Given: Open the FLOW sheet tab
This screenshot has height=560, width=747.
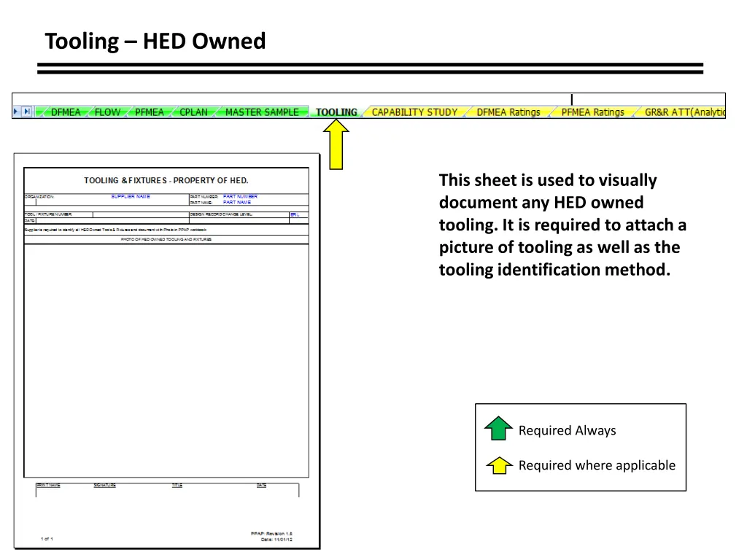Looking at the screenshot, I should tap(107, 112).
